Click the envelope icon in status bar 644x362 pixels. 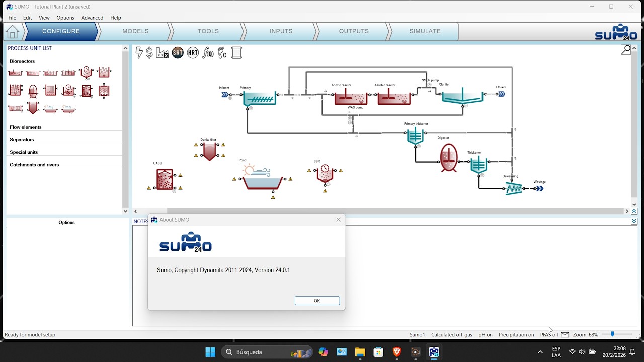(565, 335)
